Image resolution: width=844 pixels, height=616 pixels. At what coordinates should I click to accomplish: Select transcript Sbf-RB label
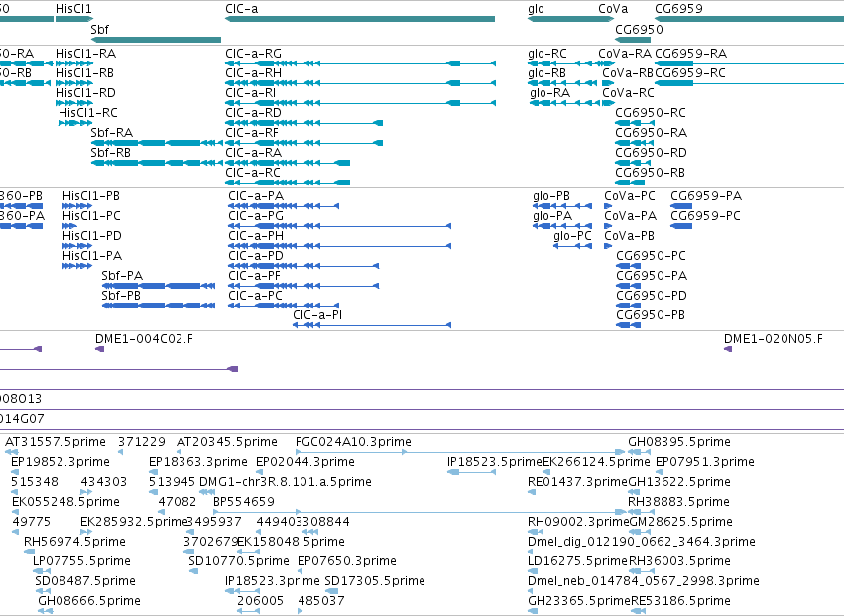(110, 153)
